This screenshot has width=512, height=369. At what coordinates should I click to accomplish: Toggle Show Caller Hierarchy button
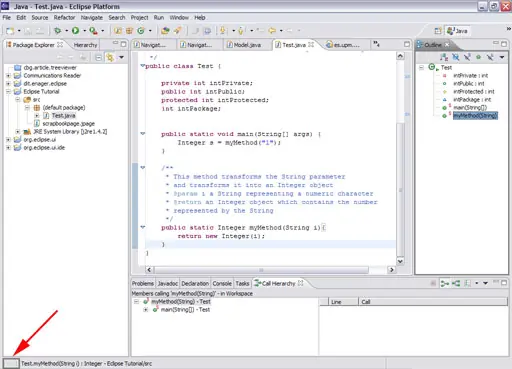(x=445, y=284)
